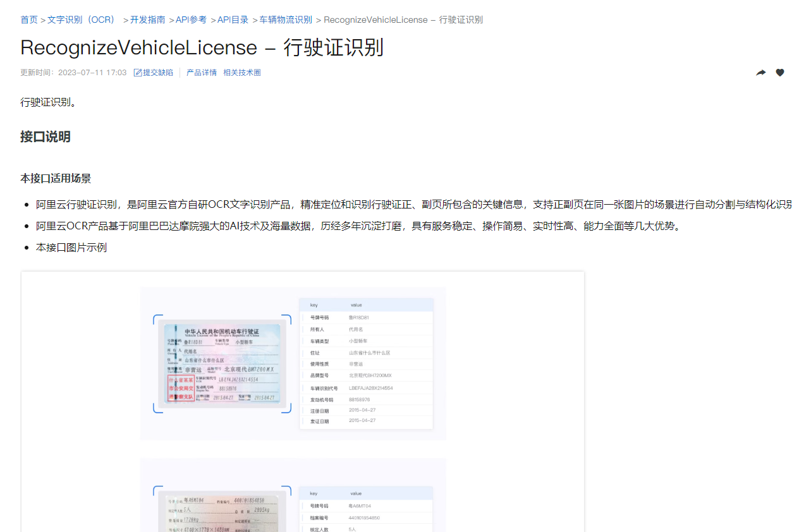Click the 注册日期 row in the sample table
Screen dimensions: 792x532
[367, 411]
